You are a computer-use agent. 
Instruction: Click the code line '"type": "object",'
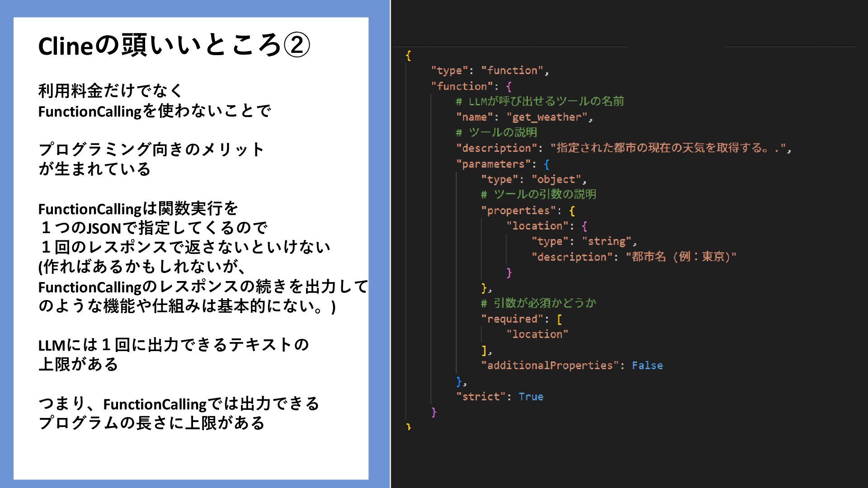(x=534, y=179)
